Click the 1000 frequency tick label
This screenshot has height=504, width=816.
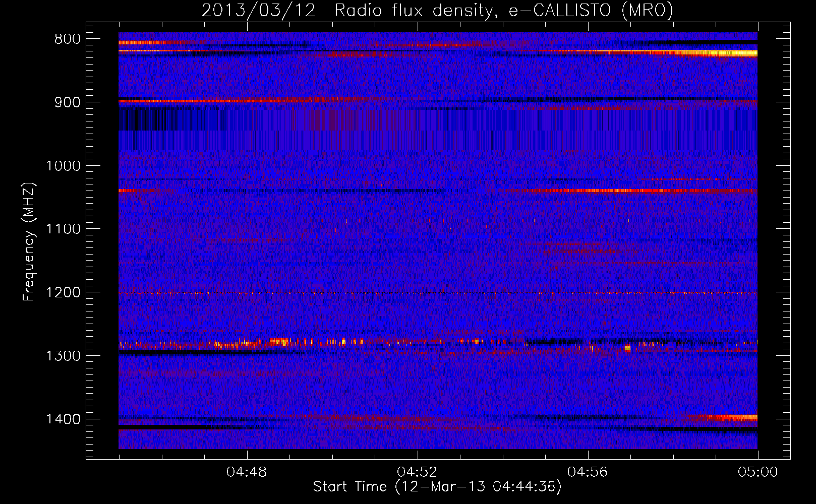point(64,166)
